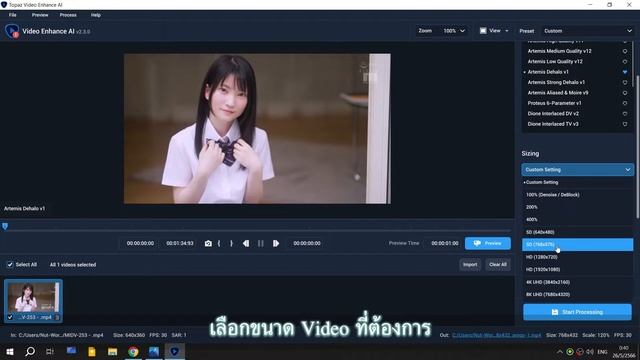Image resolution: width=640 pixels, height=360 pixels.
Task: Choose 400% sizing option
Action: click(578, 220)
